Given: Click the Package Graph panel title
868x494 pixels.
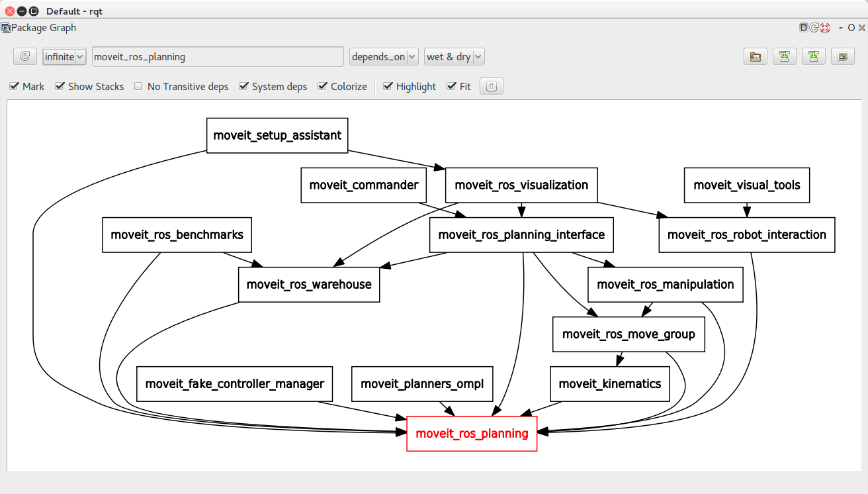Looking at the screenshot, I should tap(44, 28).
